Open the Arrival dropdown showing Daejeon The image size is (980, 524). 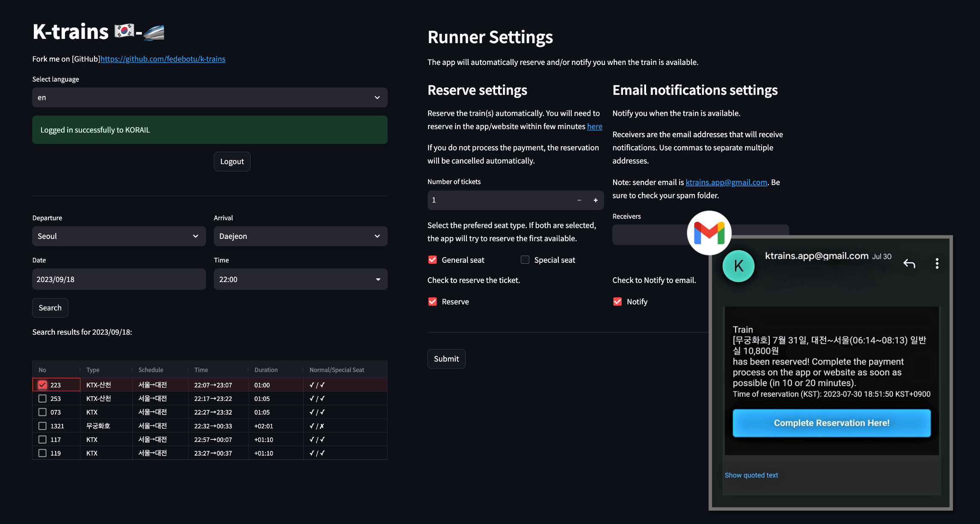(301, 236)
